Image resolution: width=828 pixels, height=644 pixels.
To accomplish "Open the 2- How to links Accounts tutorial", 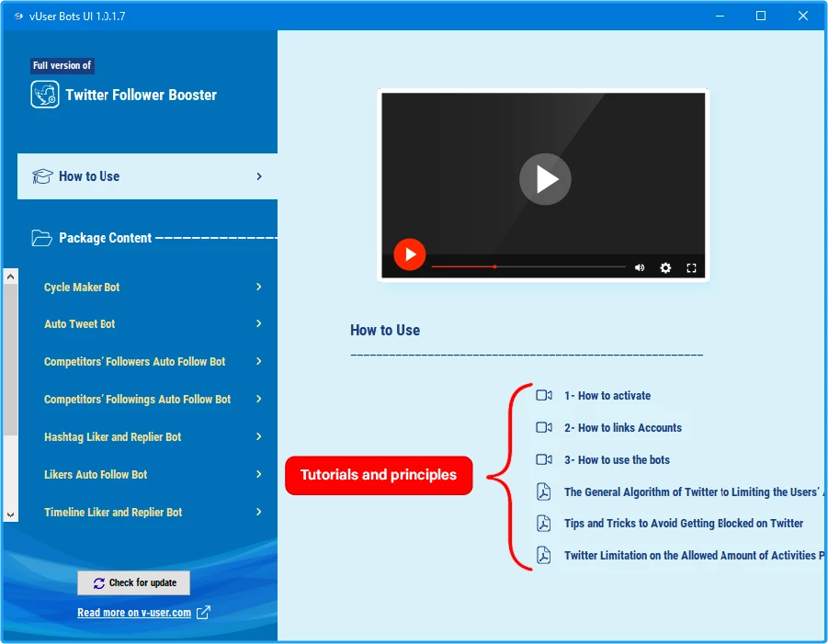I will click(622, 427).
